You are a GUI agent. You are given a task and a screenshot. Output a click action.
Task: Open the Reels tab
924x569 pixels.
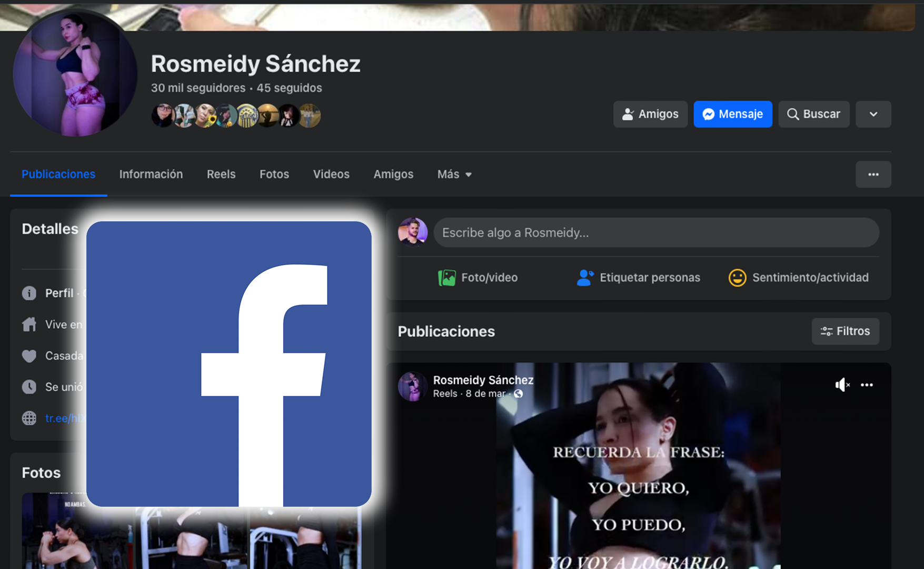point(221,174)
